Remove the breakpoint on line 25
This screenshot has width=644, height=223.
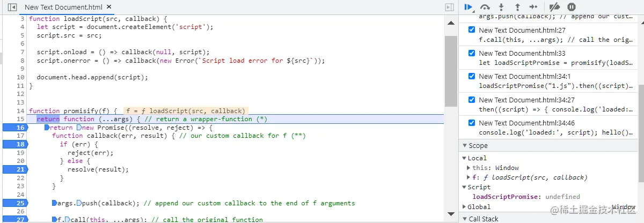14,203
